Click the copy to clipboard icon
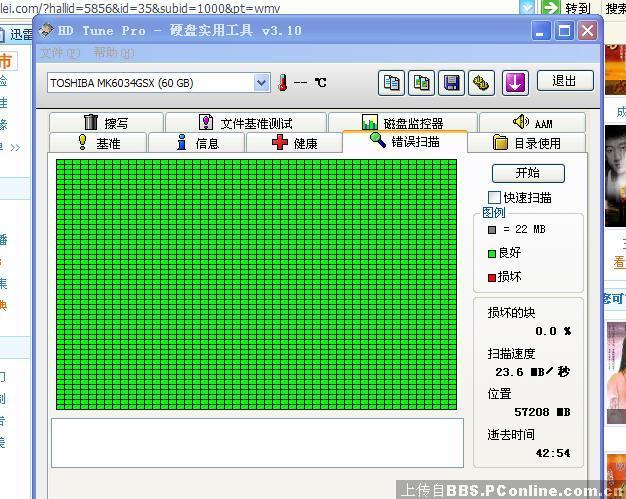 coord(391,82)
